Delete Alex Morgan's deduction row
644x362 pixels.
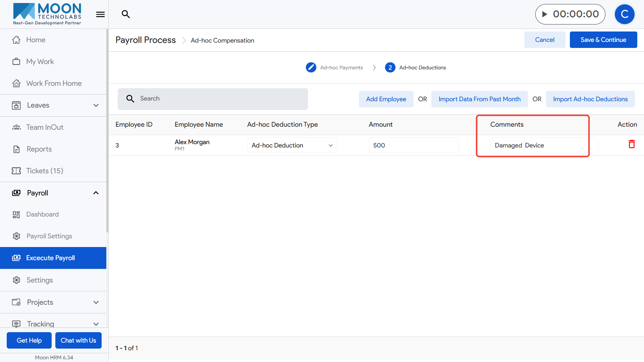[x=632, y=144]
